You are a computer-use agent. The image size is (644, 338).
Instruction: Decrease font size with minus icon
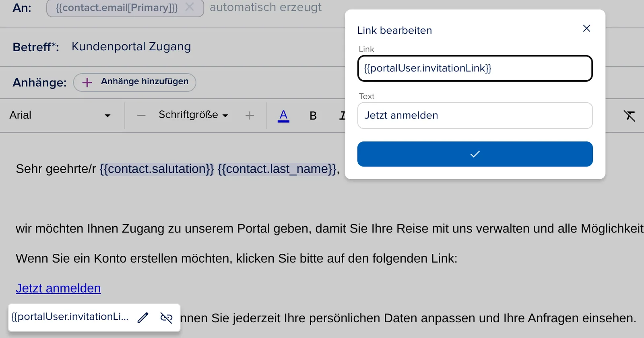[141, 116]
